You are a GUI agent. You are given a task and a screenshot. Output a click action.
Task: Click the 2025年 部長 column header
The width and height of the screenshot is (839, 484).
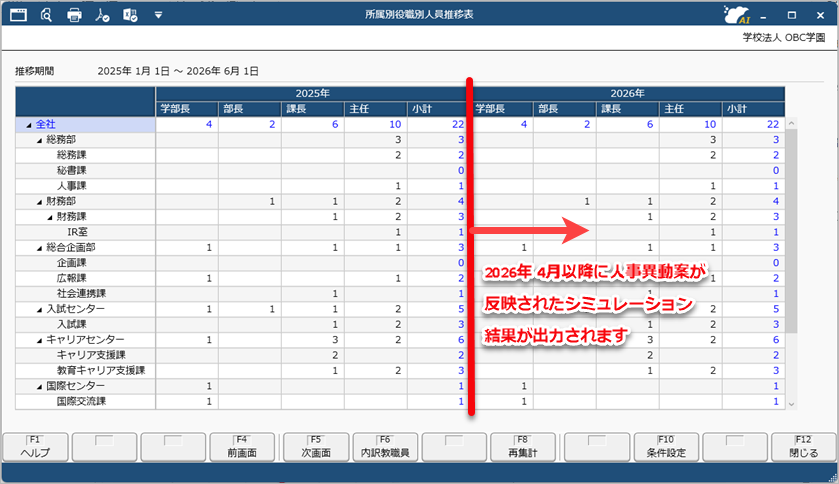pos(250,109)
